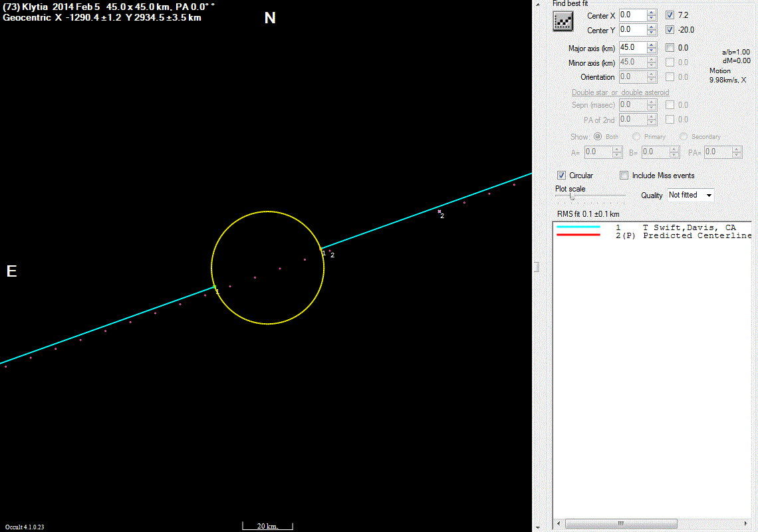The image size is (758, 532).
Task: Click the E direction label on plot
Action: click(11, 271)
